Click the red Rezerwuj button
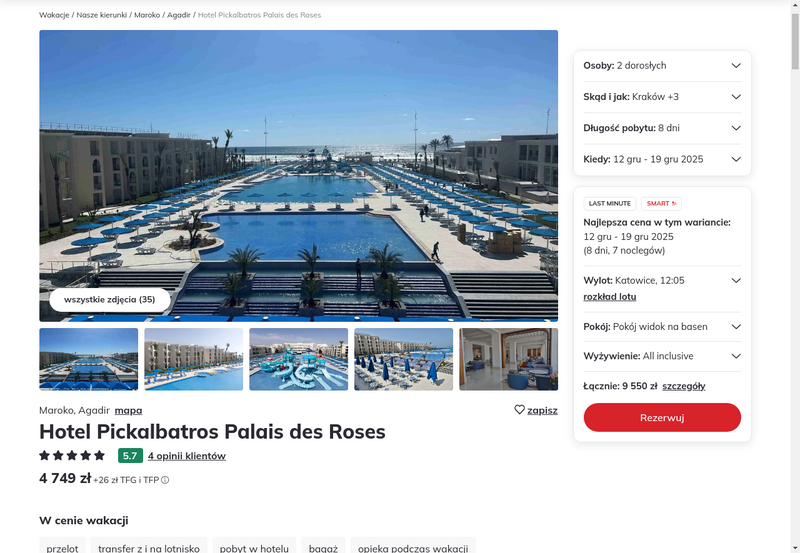 (662, 417)
